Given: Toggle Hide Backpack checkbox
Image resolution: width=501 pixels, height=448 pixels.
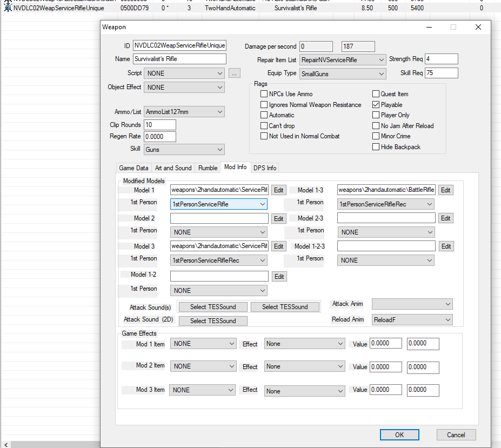Looking at the screenshot, I should click(376, 147).
